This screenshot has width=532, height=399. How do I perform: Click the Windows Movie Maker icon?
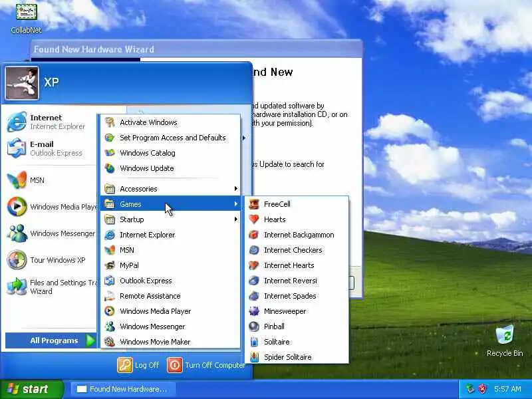click(110, 342)
